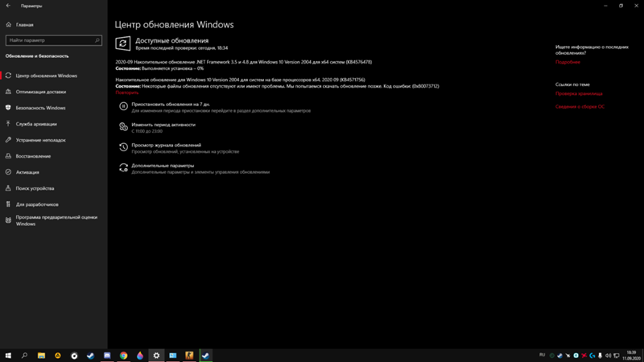Click the KB4571756 cumulative update text
The image size is (644, 362).
pyautogui.click(x=240, y=80)
